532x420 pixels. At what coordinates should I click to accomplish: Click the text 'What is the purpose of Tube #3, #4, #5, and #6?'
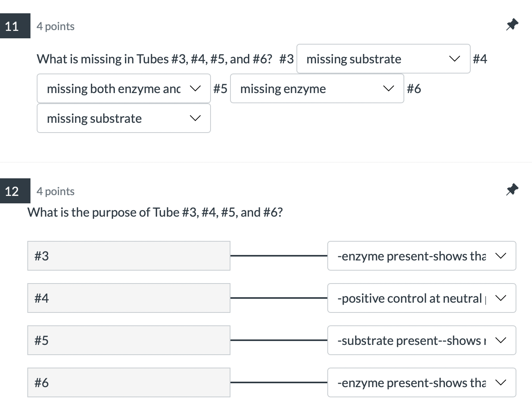point(155,212)
